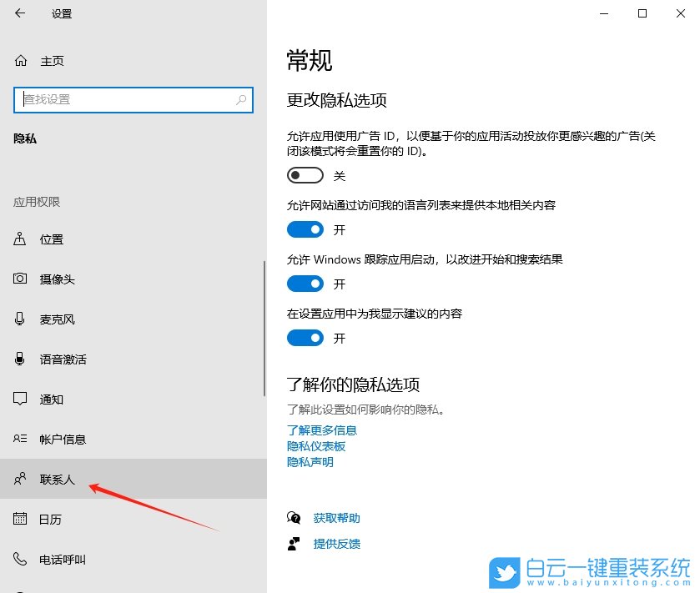Click the 麦克风 (Microphone) icon
This screenshot has width=700, height=593.
click(x=21, y=319)
